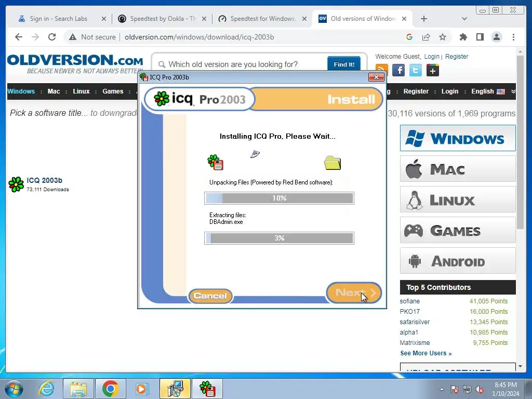Launch Internet Explorer from the taskbar
Image resolution: width=532 pixels, height=399 pixels.
click(x=46, y=389)
